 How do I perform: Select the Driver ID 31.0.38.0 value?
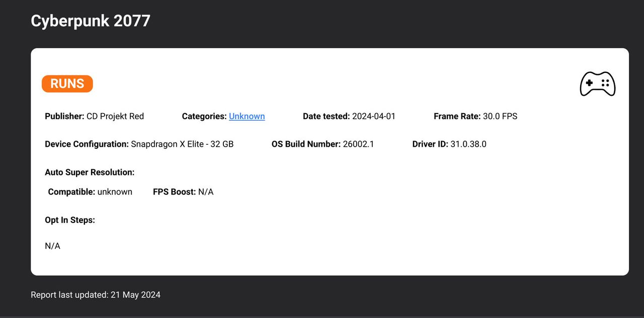[x=468, y=144]
